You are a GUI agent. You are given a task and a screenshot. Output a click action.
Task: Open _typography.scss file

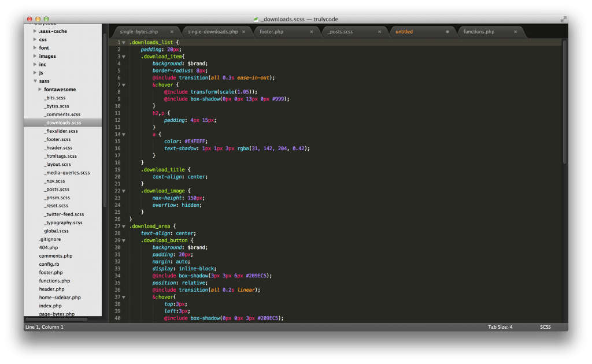point(63,222)
